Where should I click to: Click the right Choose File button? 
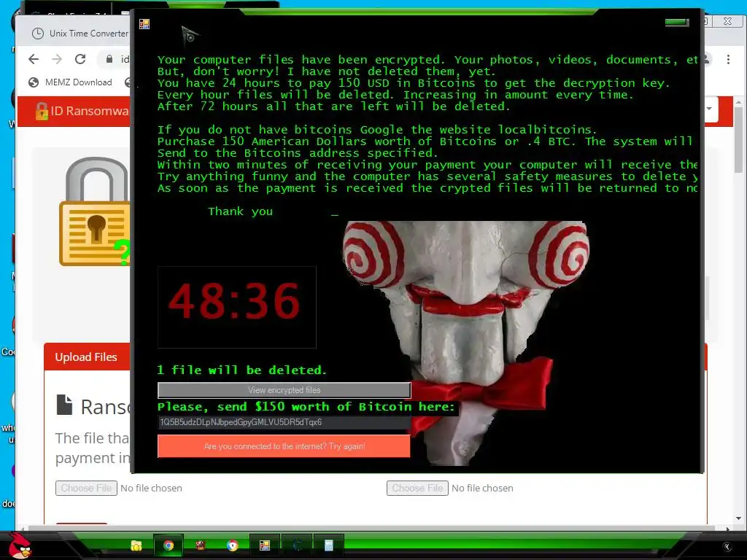click(417, 488)
